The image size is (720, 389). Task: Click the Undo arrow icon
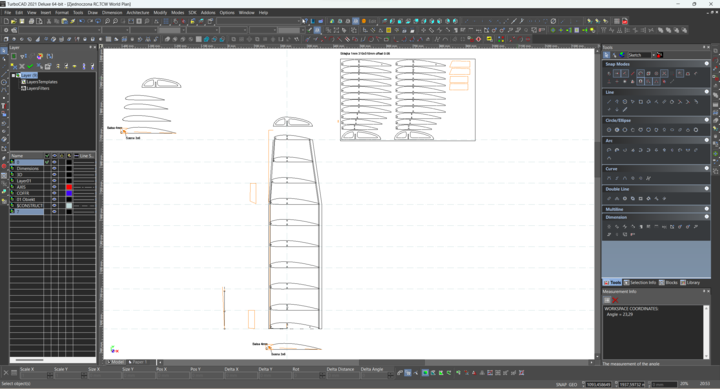pos(82,21)
